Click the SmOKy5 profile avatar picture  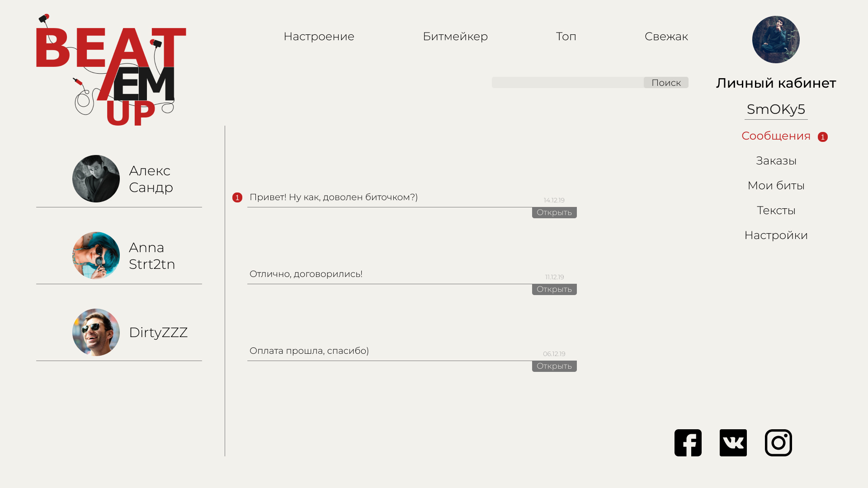(776, 40)
